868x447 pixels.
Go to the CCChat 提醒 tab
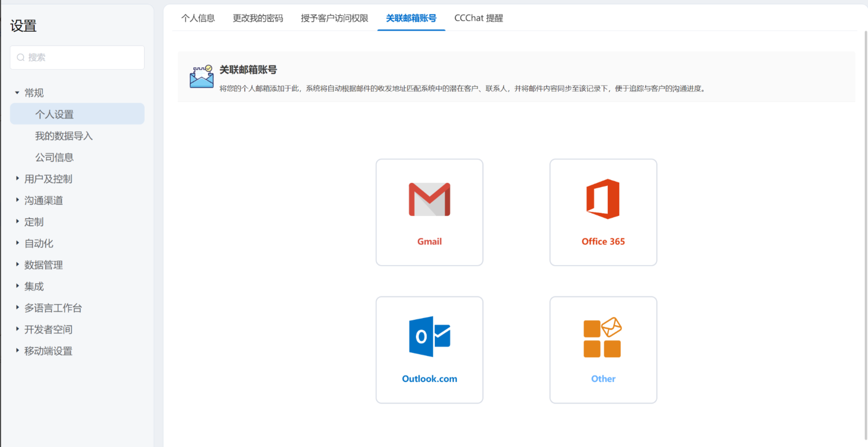click(478, 18)
